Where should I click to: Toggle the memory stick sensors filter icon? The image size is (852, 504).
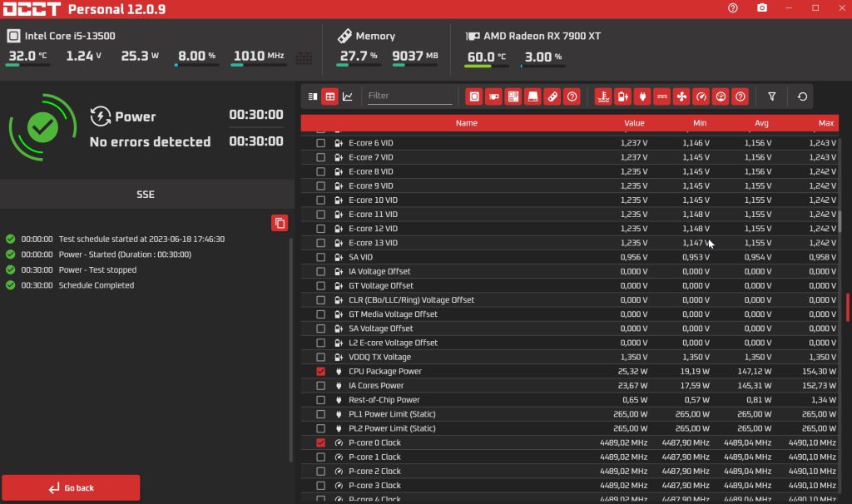(552, 96)
